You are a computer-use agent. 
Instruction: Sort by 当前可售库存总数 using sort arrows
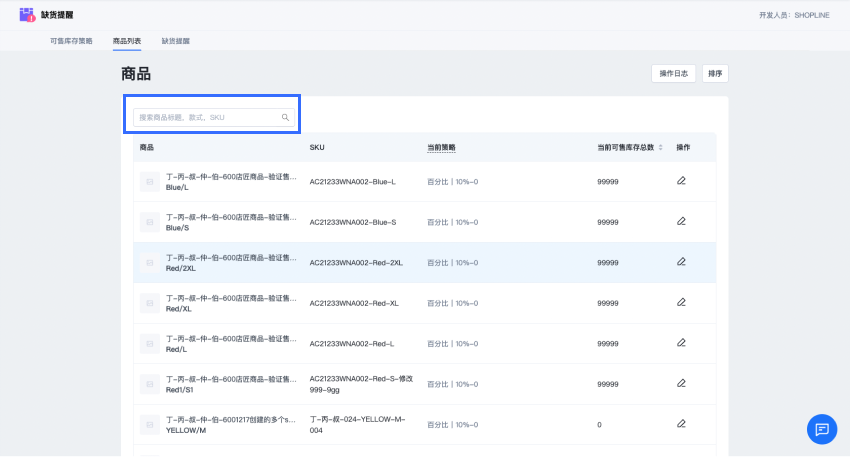click(660, 147)
